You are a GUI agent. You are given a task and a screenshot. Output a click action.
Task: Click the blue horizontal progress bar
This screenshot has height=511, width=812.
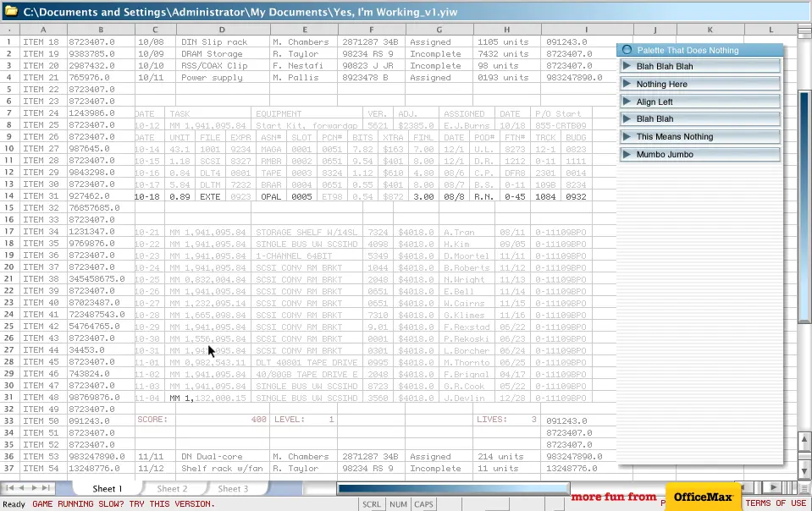(x=454, y=488)
